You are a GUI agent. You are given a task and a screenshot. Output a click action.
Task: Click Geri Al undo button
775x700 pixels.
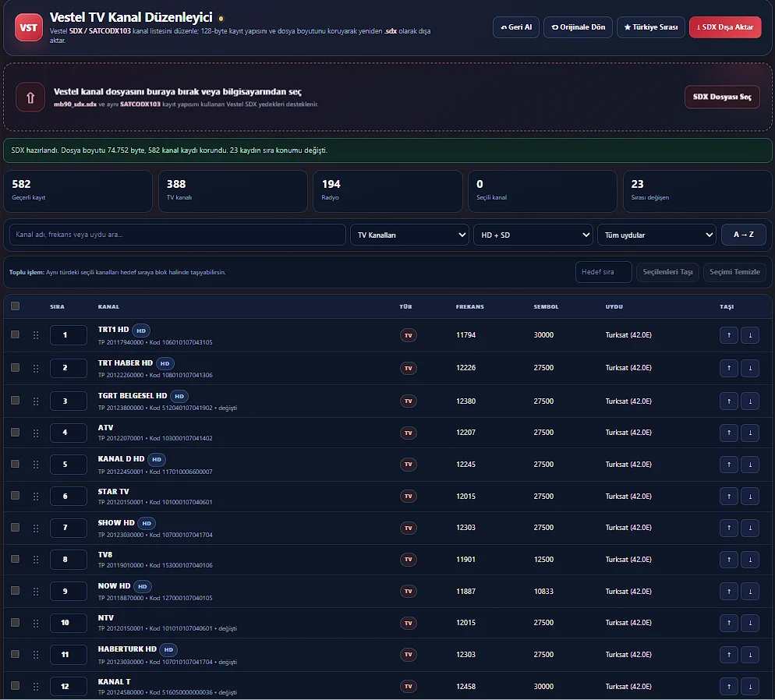pos(516,27)
